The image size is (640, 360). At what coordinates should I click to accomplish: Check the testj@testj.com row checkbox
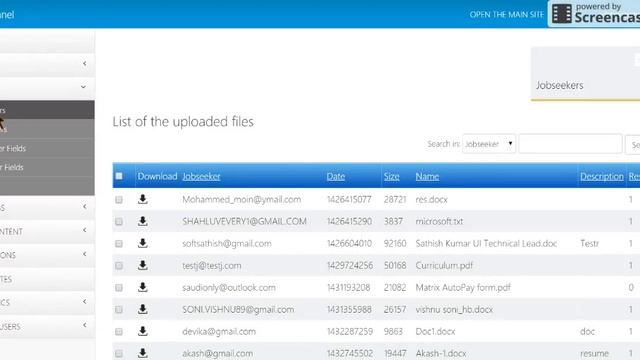(119, 266)
